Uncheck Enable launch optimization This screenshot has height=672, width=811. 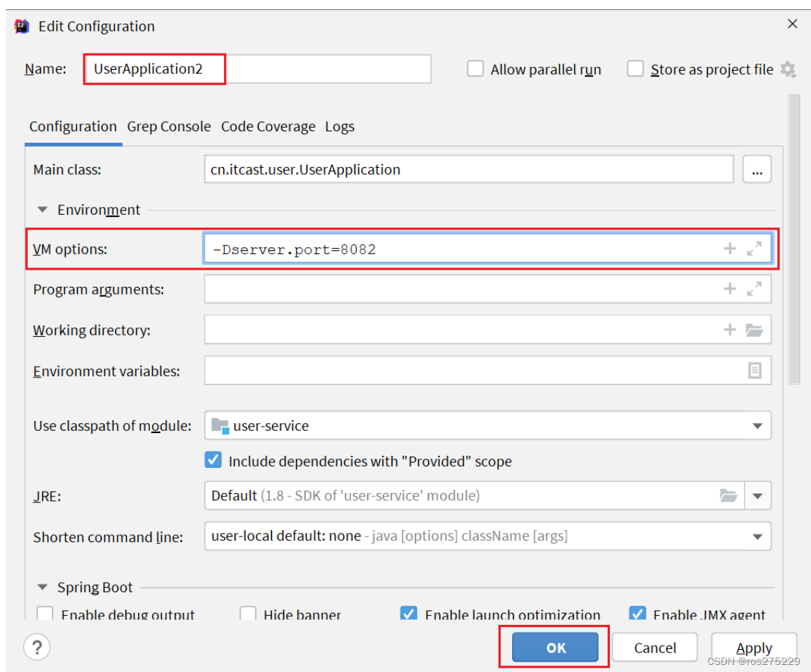[x=409, y=613]
